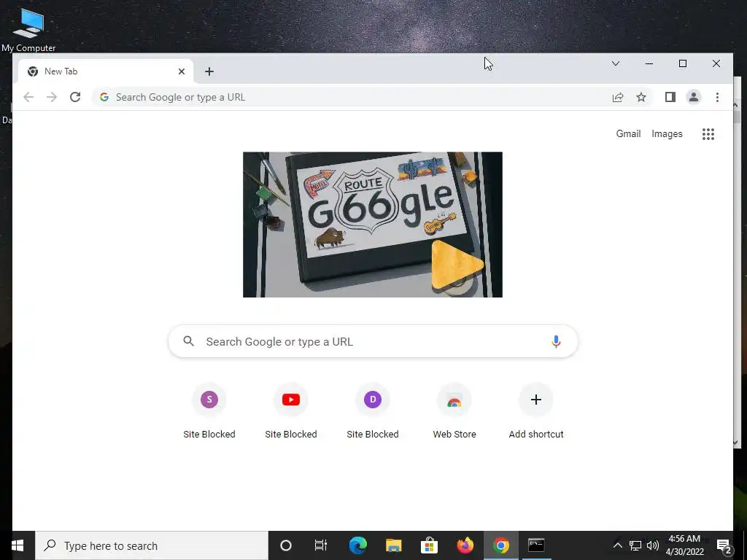
Task: Reload the page with the refresh icon
Action: click(75, 97)
